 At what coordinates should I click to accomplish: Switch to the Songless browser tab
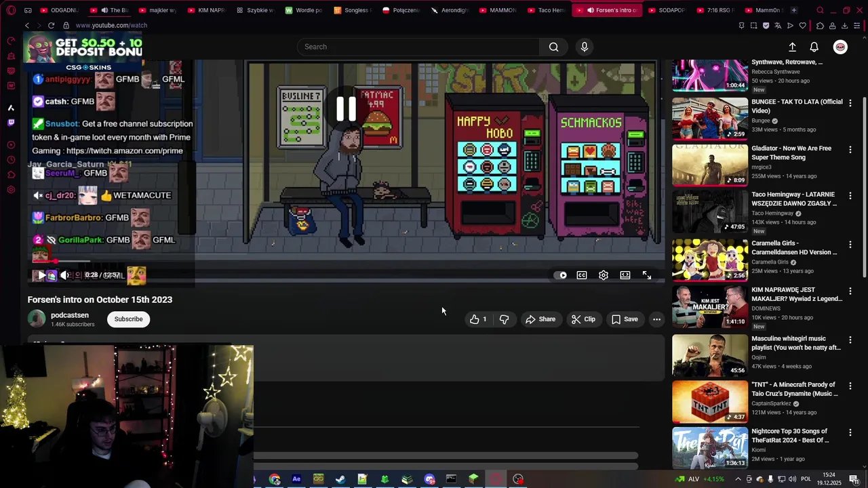pos(352,10)
